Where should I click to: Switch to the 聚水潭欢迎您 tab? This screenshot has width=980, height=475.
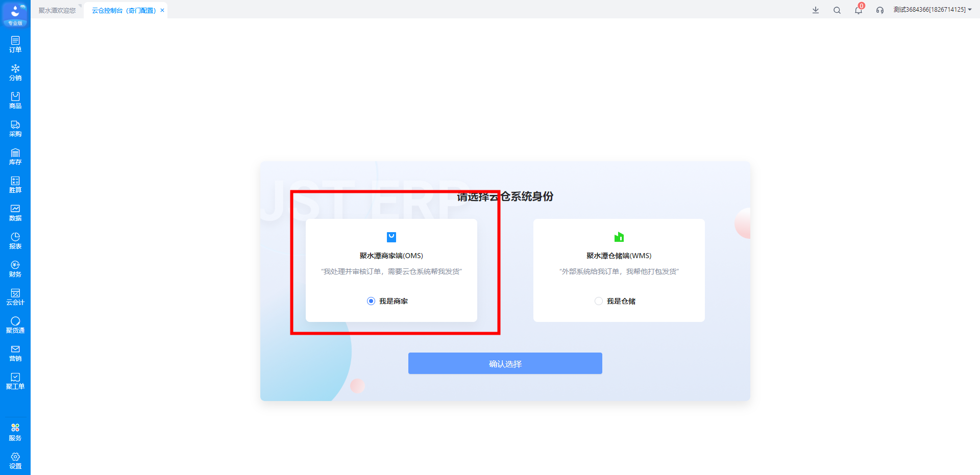[57, 10]
